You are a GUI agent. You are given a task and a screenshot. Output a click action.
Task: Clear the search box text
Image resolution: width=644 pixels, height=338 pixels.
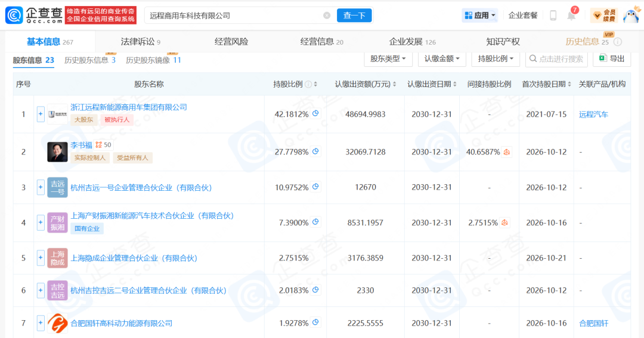tap(327, 15)
